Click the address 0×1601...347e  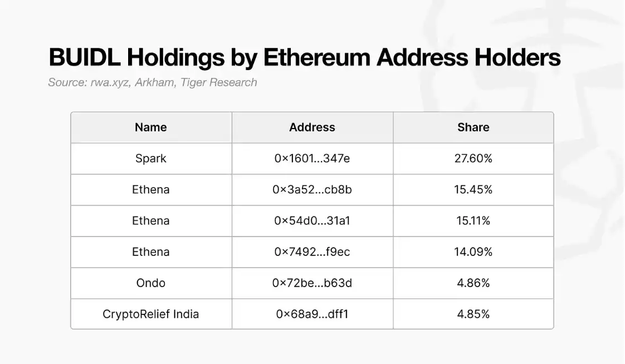click(x=312, y=159)
